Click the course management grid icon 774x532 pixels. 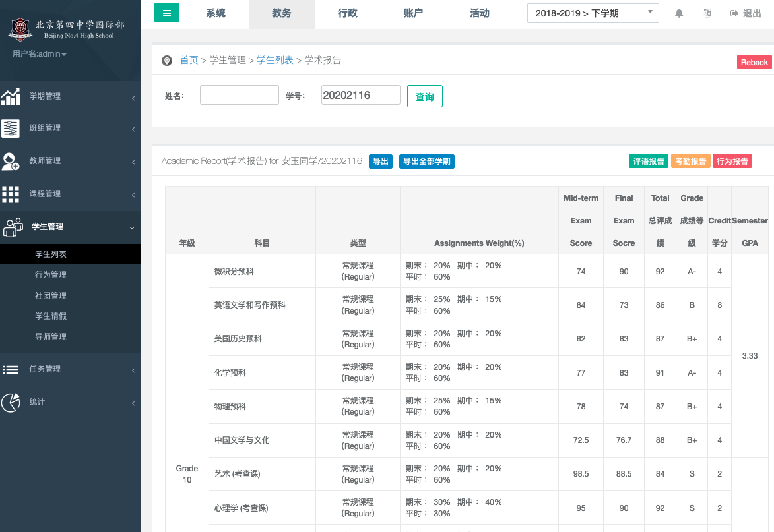point(11,194)
